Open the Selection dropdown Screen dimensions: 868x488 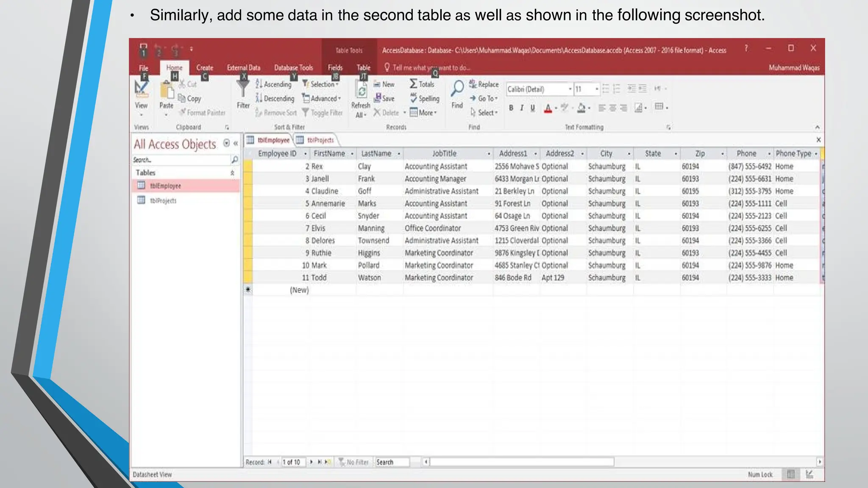(320, 84)
